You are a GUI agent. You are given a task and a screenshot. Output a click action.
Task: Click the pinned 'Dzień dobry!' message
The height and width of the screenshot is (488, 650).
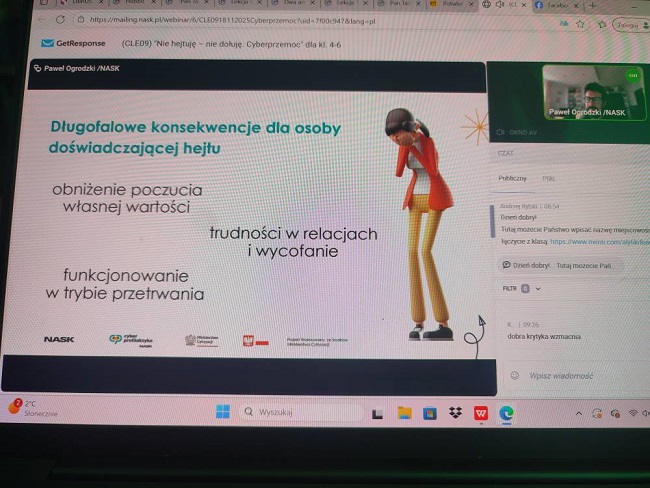click(563, 265)
